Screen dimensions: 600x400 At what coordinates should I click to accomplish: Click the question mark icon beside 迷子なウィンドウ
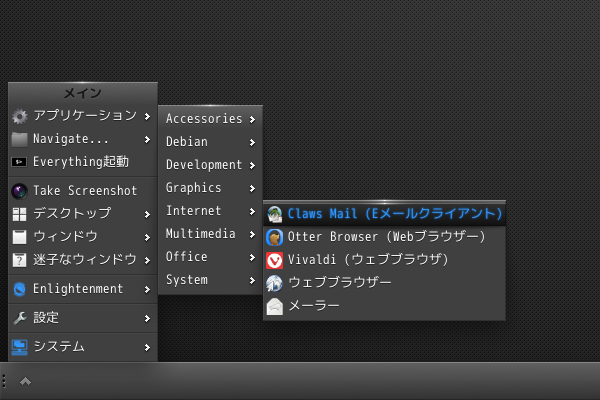pyautogui.click(x=20, y=260)
